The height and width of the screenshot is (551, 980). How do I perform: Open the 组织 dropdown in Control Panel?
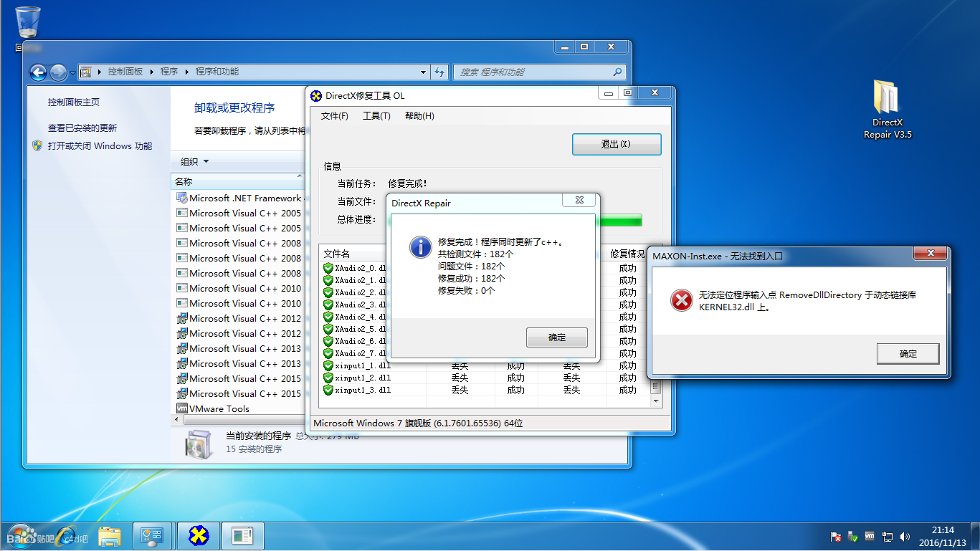click(195, 162)
